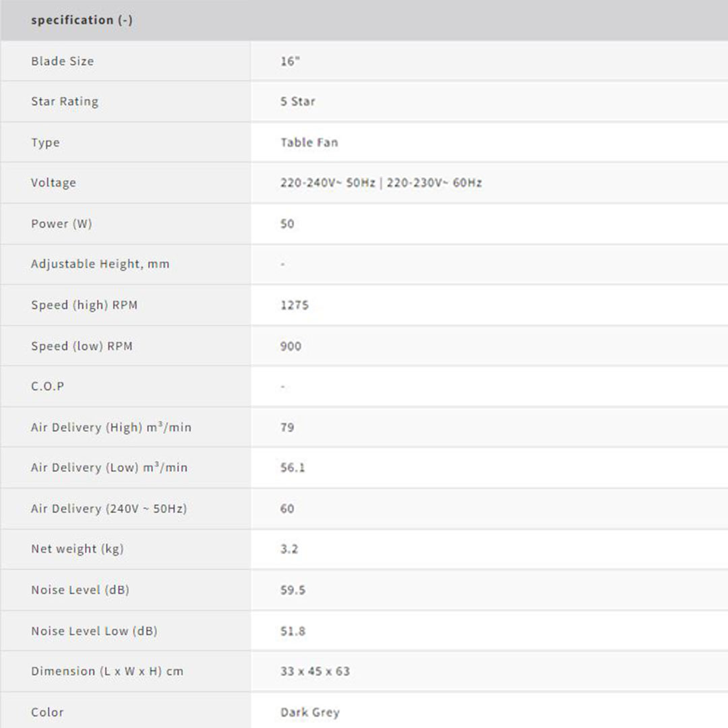
Task: Select the 1275 high speed RPM value
Action: tap(295, 305)
